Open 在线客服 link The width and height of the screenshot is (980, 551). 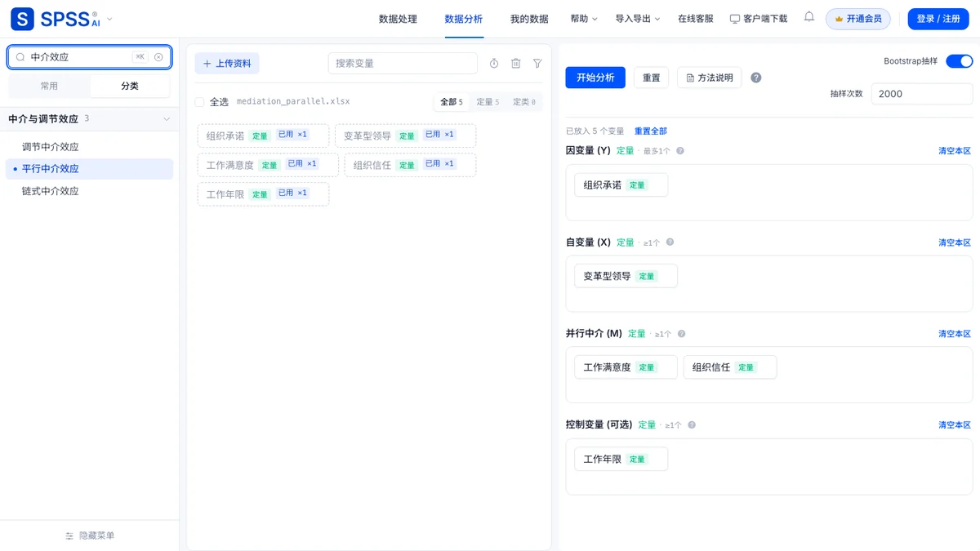click(x=696, y=19)
